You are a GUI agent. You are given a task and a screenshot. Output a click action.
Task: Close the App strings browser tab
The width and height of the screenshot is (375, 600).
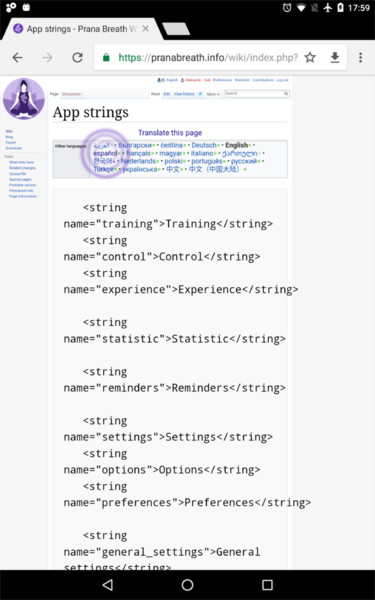pyautogui.click(x=145, y=29)
